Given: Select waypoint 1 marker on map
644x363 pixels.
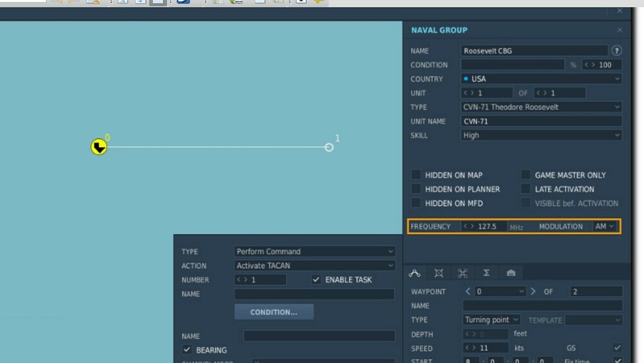Looking at the screenshot, I should click(329, 147).
